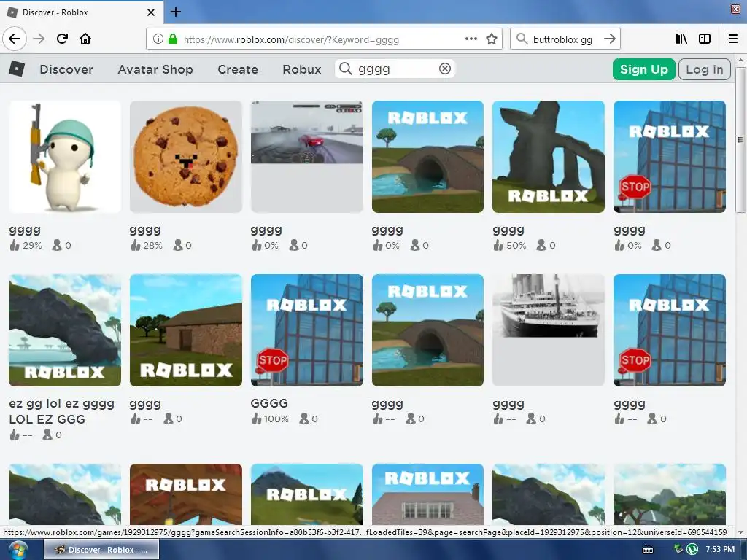Viewport: 747px width, 560px height.
Task: Toggle the browser sidebar view
Action: pos(705,39)
